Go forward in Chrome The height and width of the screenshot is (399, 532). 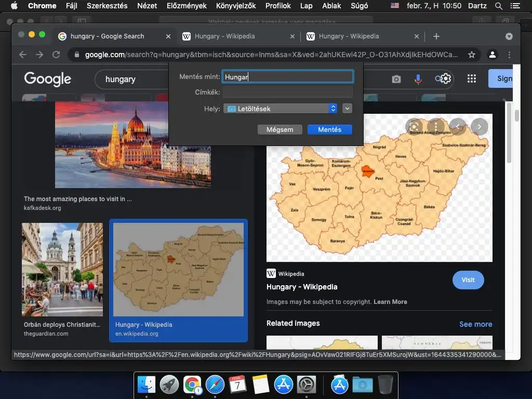(39, 55)
